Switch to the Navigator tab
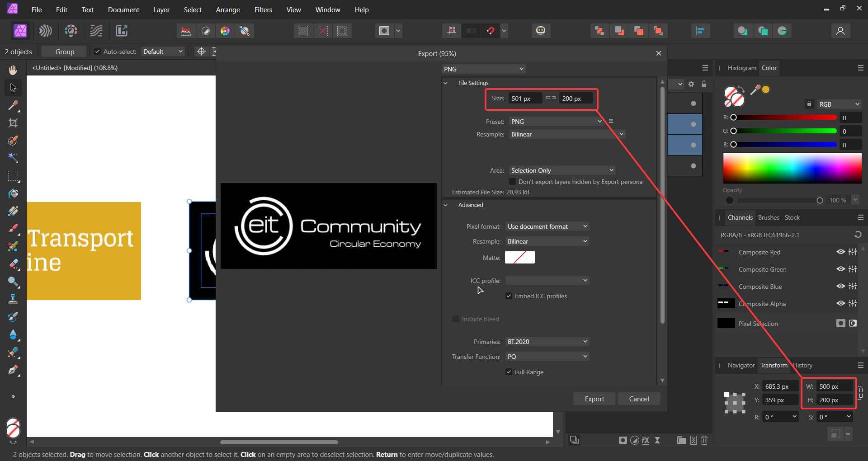Screen dimensions: 868x461 [741, 365]
